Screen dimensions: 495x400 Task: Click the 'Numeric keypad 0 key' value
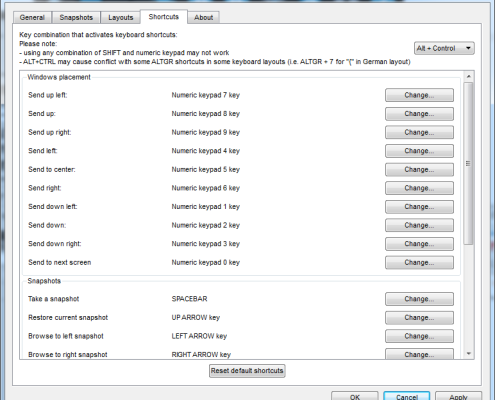coord(206,262)
